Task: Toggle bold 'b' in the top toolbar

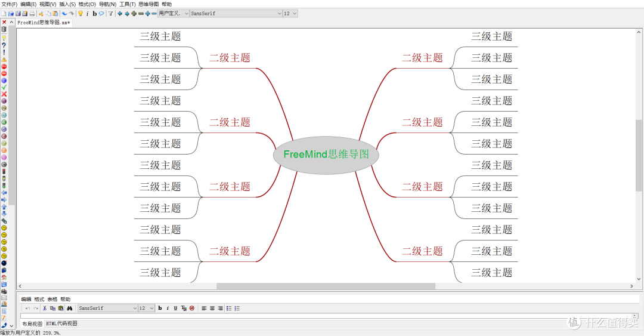Action: [94, 14]
